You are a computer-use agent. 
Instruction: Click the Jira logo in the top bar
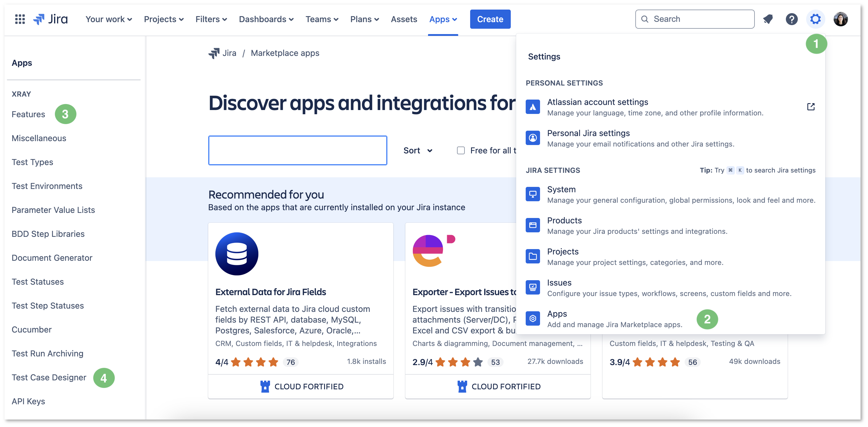click(x=50, y=19)
